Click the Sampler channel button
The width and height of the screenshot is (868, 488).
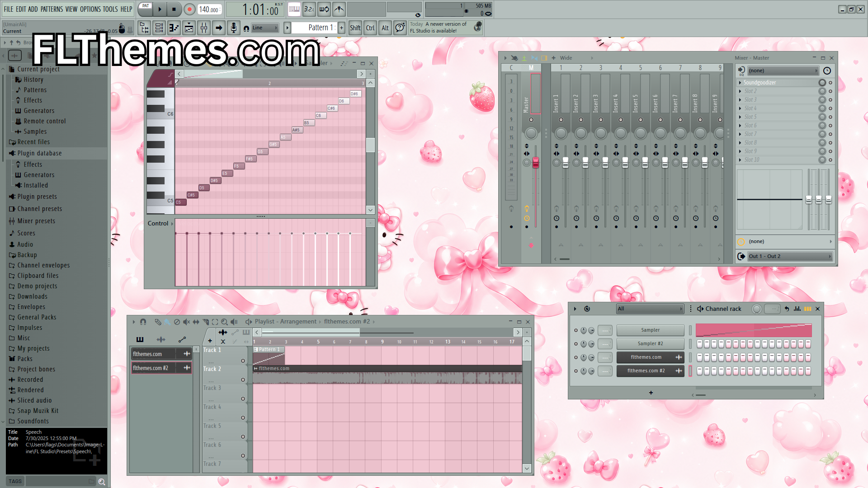(x=650, y=330)
